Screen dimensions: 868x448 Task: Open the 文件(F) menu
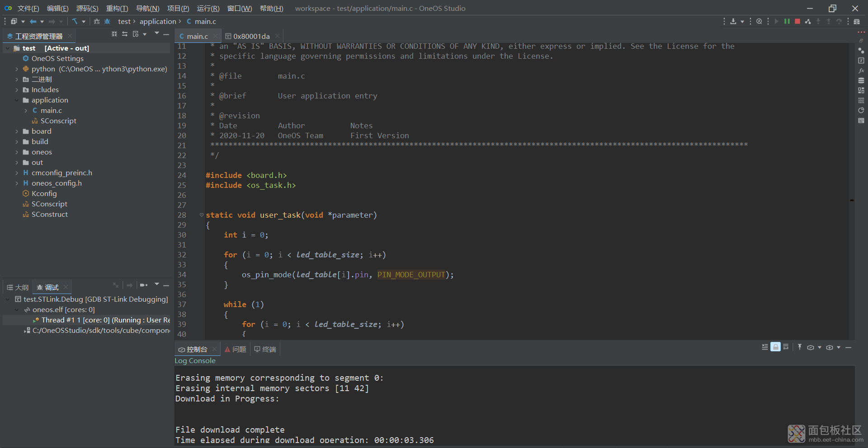coord(28,8)
